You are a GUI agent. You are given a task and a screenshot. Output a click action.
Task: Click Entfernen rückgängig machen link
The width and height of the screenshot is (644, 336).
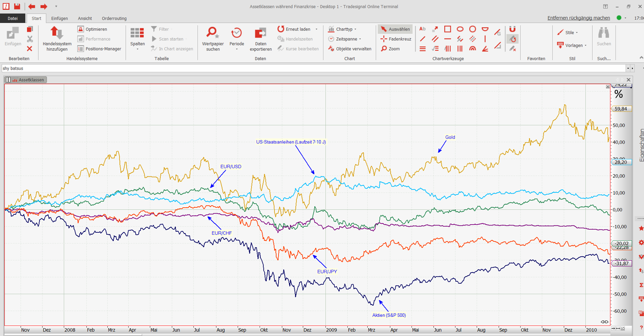tap(579, 18)
